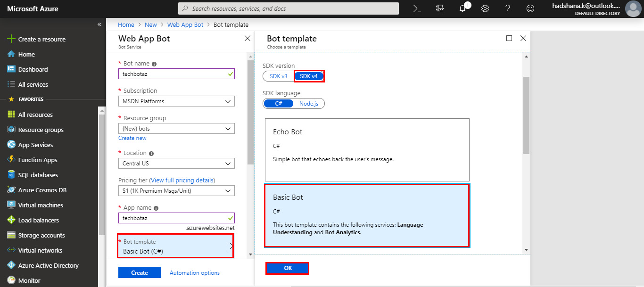The width and height of the screenshot is (644, 287).
Task: Expand the Bot template selector row
Action: pyautogui.click(x=175, y=246)
